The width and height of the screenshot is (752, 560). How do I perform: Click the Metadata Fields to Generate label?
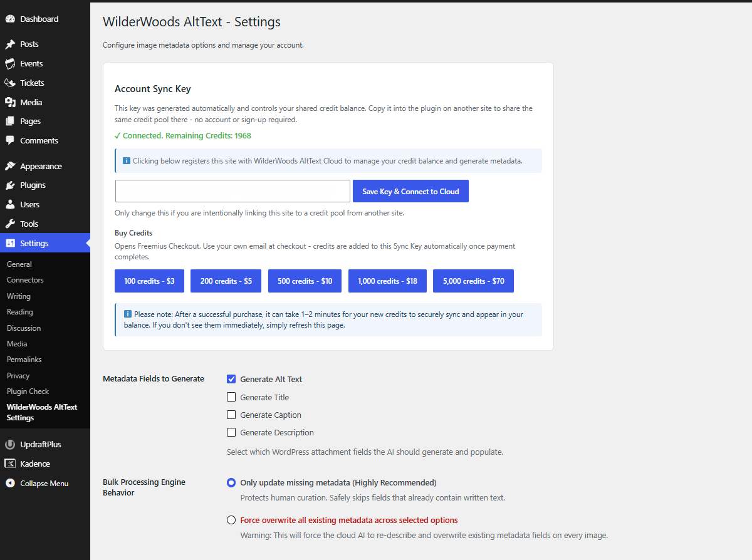(154, 378)
